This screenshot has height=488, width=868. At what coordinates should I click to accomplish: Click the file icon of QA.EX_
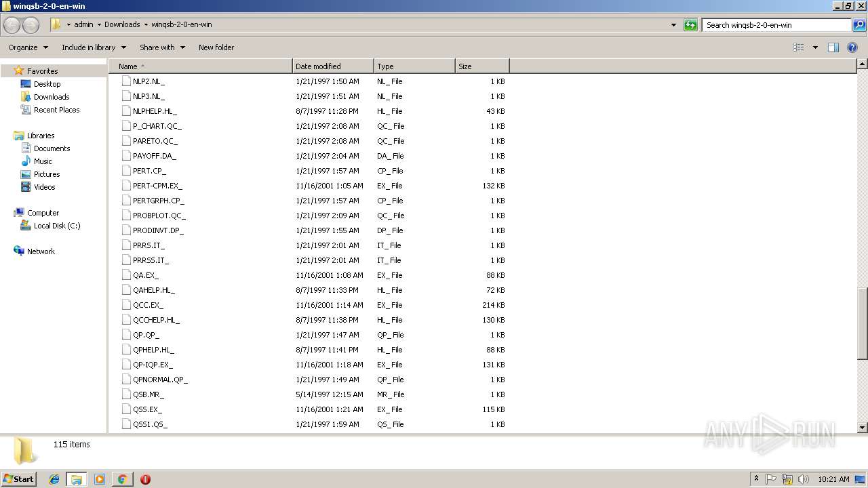pyautogui.click(x=126, y=275)
